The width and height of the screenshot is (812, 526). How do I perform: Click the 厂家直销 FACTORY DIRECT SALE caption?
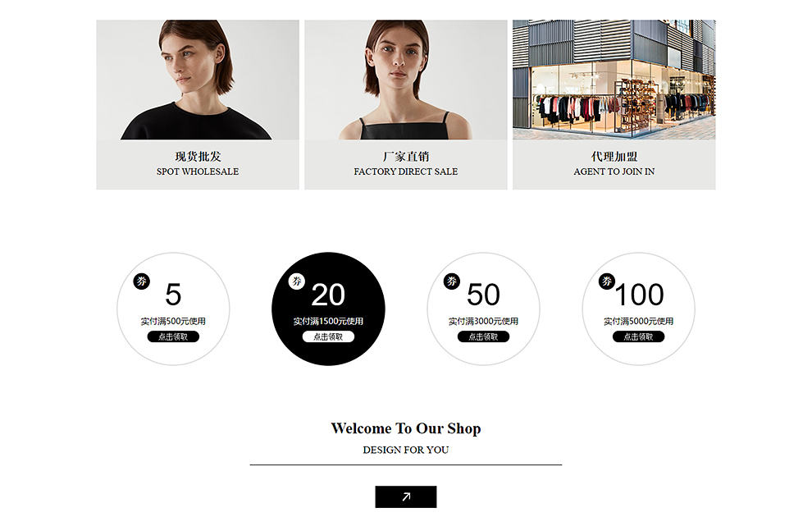click(406, 164)
